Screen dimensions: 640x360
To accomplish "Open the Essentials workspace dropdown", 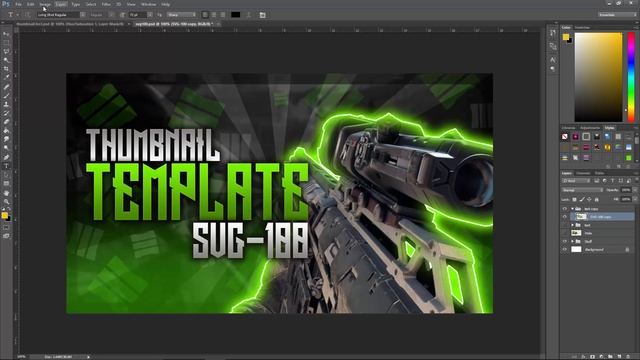I will 617,15.
